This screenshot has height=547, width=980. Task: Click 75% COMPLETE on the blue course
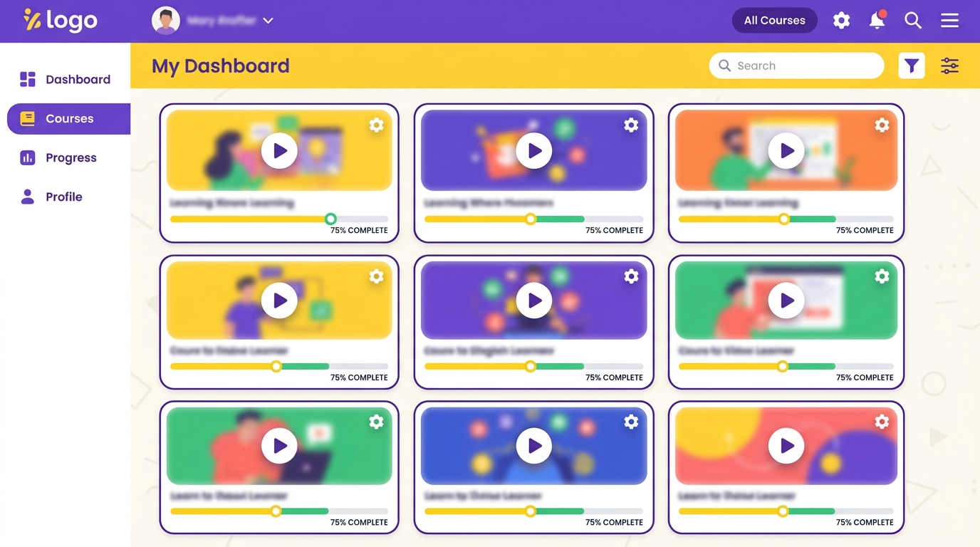614,522
